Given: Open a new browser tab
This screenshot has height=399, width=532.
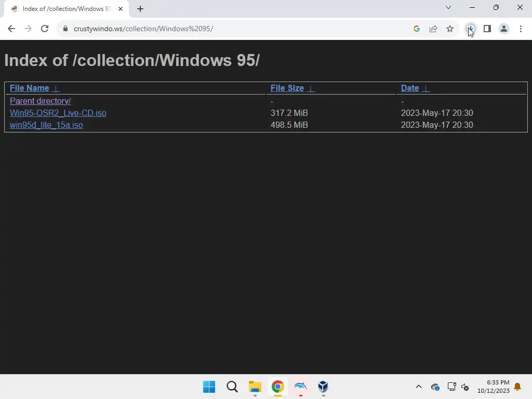Looking at the screenshot, I should click(x=140, y=9).
